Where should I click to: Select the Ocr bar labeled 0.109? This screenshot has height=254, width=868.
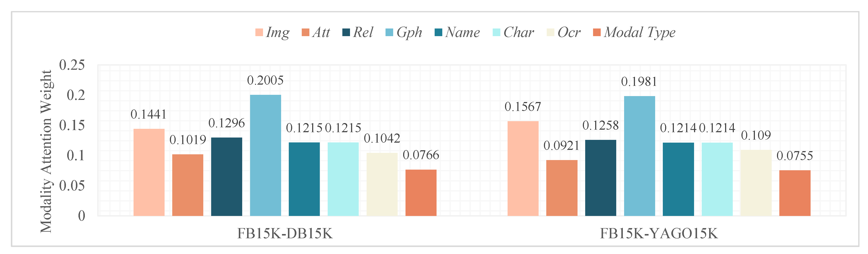pyautogui.click(x=756, y=183)
